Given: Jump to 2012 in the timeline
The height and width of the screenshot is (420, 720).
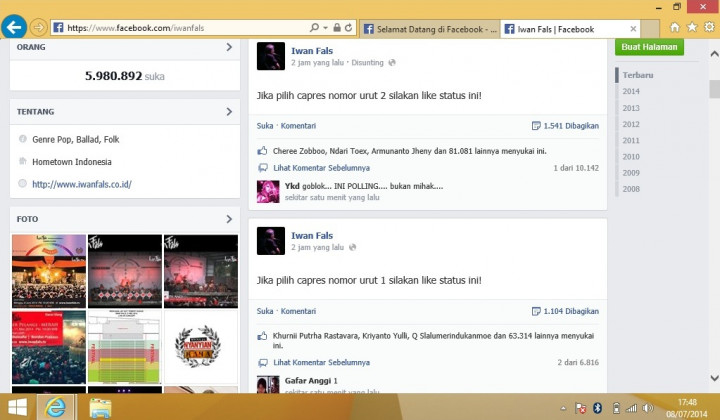Looking at the screenshot, I should 631,124.
